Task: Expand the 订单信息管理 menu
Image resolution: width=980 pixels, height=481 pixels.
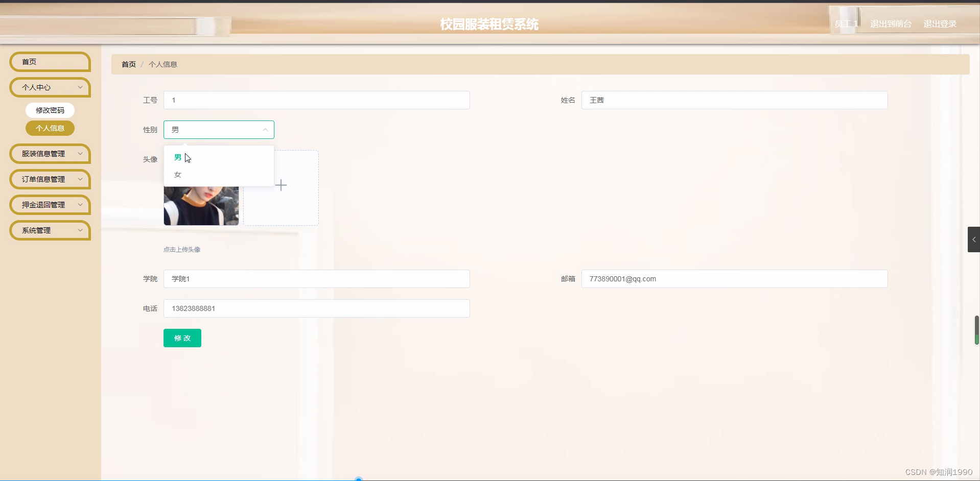Action: [50, 179]
